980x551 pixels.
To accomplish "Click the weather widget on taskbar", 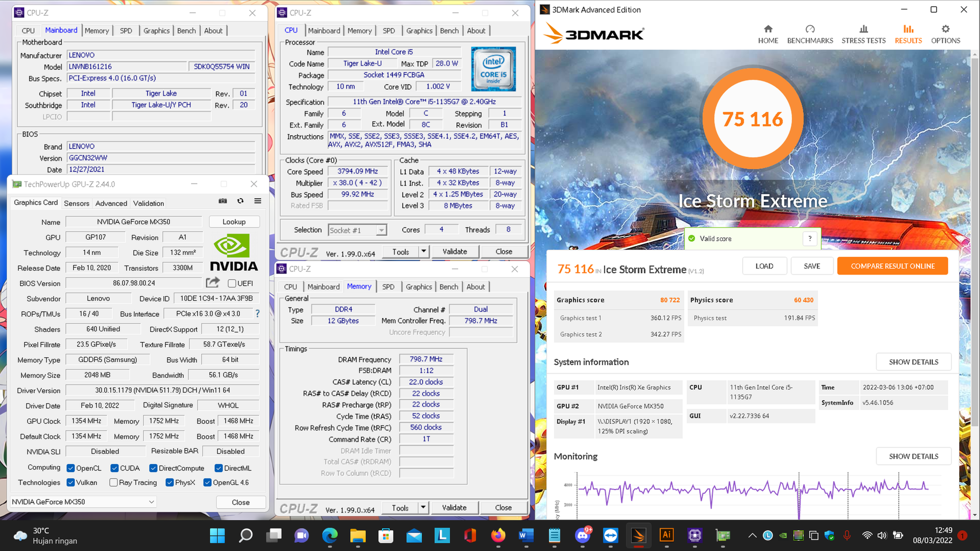I will click(x=46, y=536).
